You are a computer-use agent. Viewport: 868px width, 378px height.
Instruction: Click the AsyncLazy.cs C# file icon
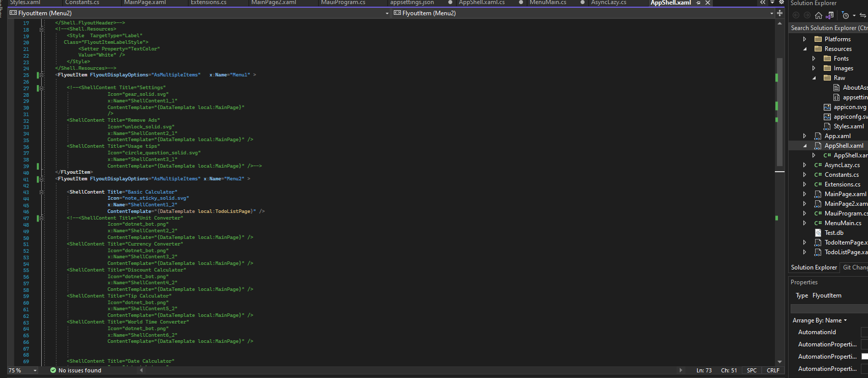pyautogui.click(x=818, y=165)
